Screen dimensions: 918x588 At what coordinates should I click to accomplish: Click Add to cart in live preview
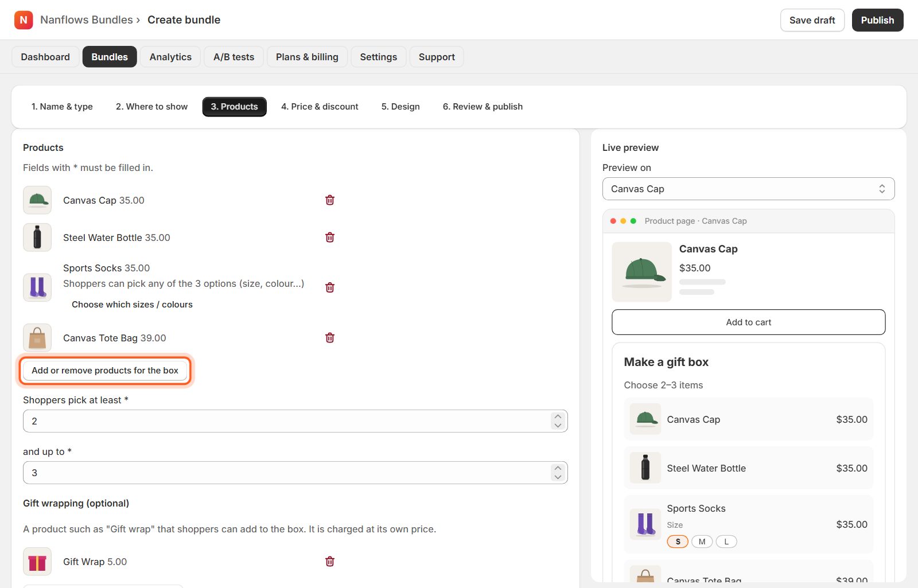pos(748,322)
